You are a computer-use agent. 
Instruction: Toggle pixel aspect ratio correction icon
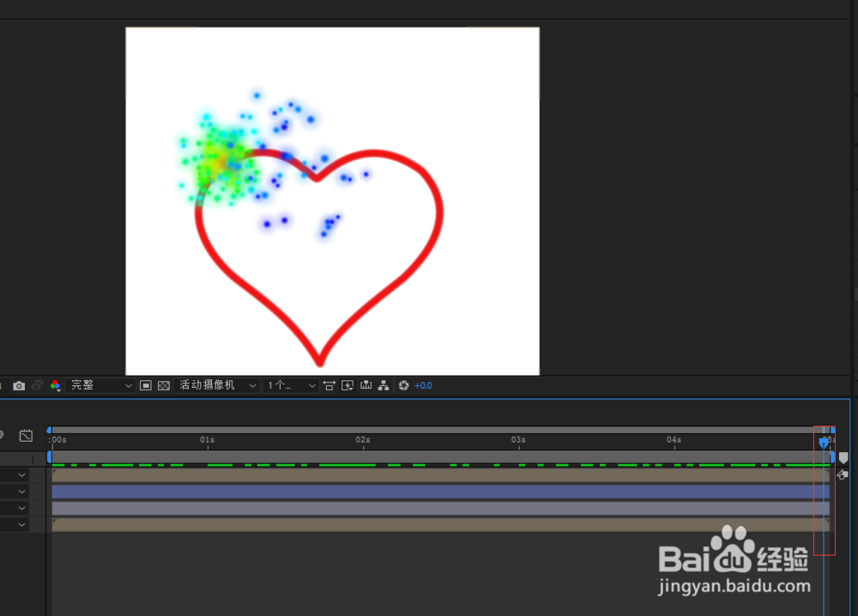(329, 386)
